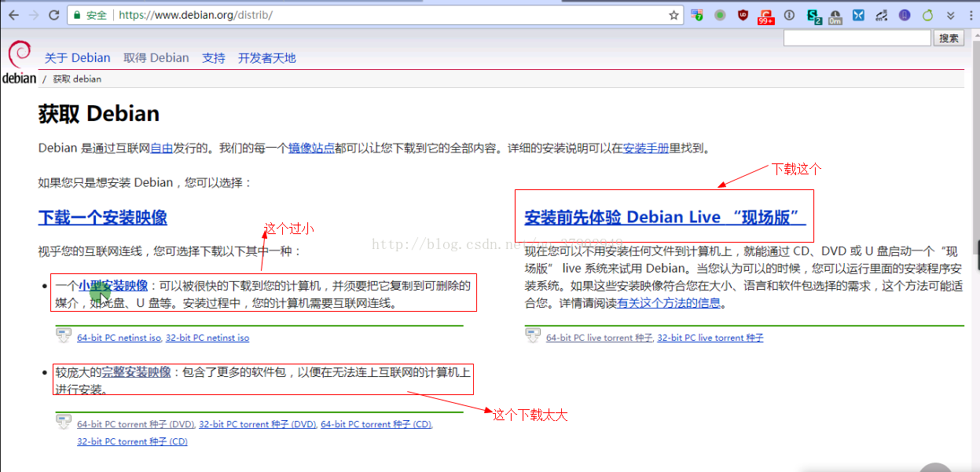Viewport: 980px width, 472px height.
Task: Open the circled info extension icon
Action: pos(789,15)
